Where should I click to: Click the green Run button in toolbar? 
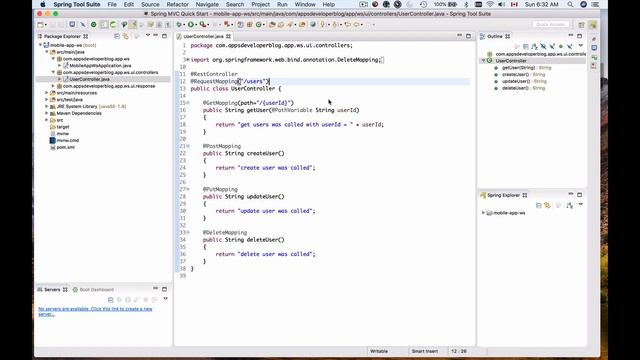tap(191, 24)
